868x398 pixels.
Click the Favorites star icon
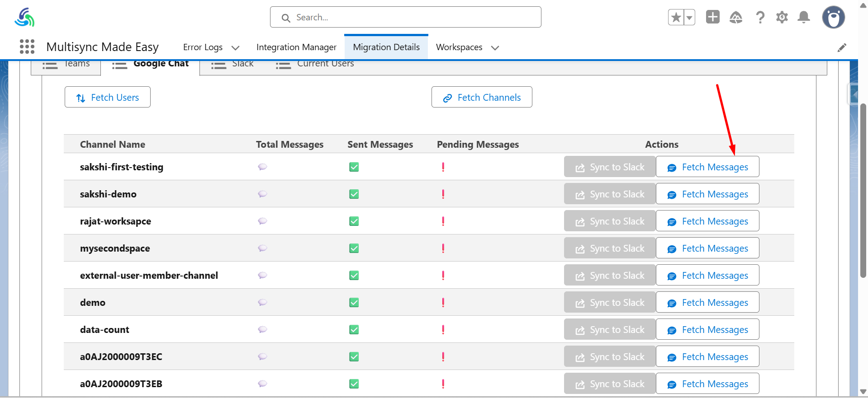[676, 18]
